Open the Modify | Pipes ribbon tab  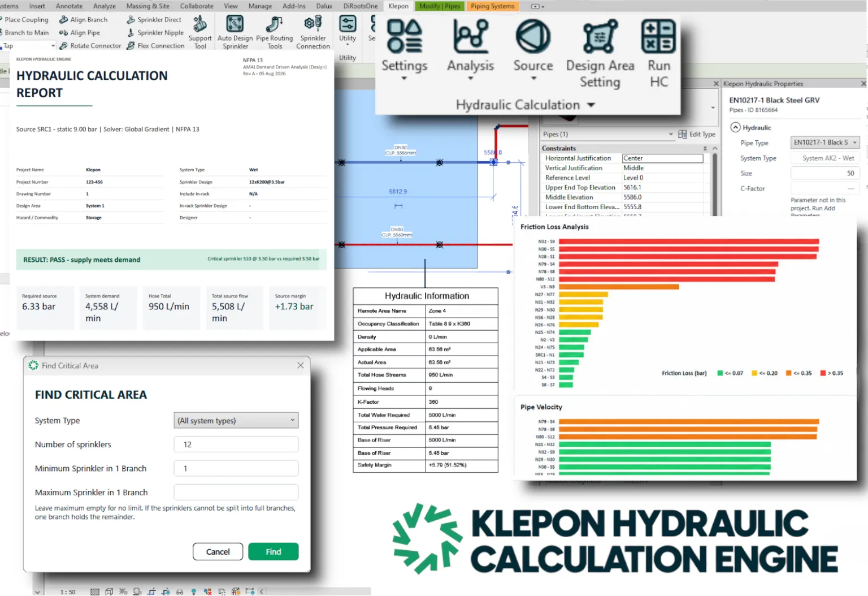tap(440, 6)
